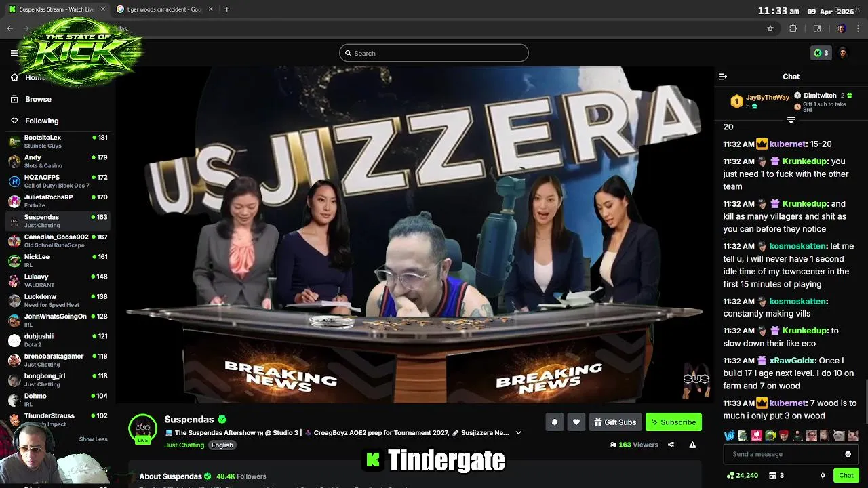Viewport: 868px width, 488px height.
Task: Click the English language tag
Action: click(222, 445)
